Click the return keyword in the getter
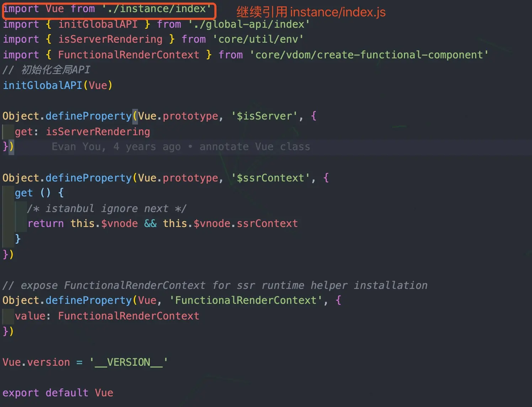This screenshot has height=407, width=532. click(46, 223)
